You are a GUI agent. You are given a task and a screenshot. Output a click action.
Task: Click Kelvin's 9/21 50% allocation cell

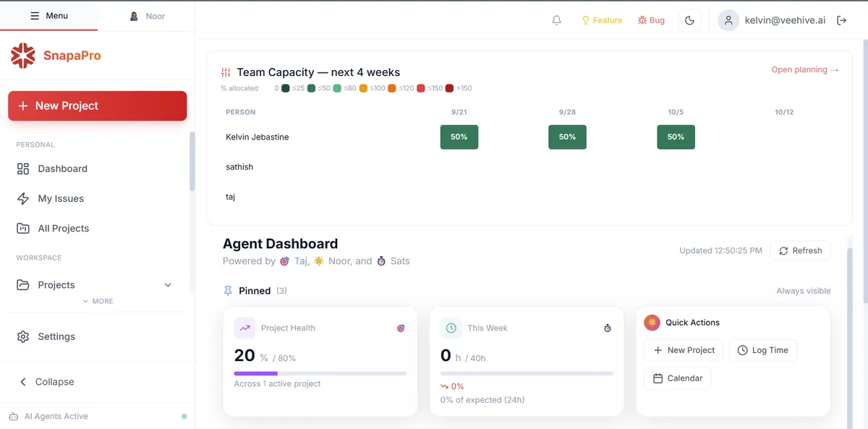tap(459, 137)
